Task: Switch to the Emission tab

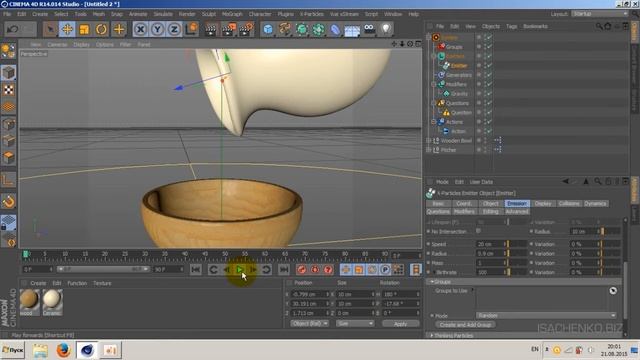Action: tap(517, 203)
